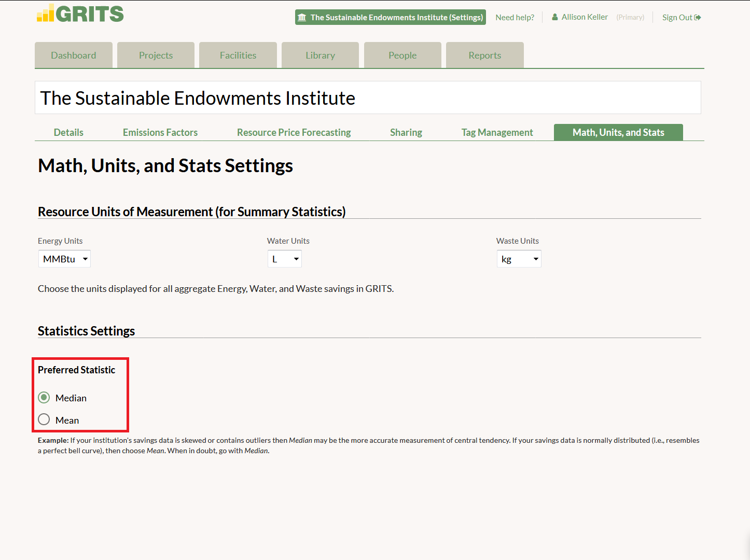This screenshot has width=750, height=560.
Task: Click the Mean option label
Action: [x=67, y=420]
